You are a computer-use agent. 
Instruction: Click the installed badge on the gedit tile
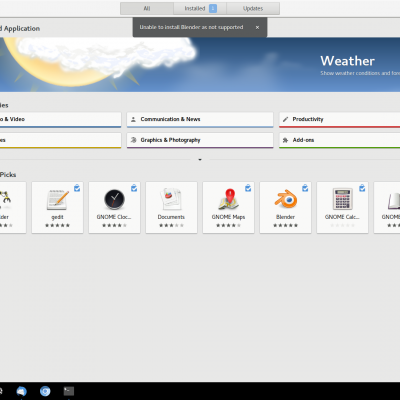pyautogui.click(x=77, y=188)
